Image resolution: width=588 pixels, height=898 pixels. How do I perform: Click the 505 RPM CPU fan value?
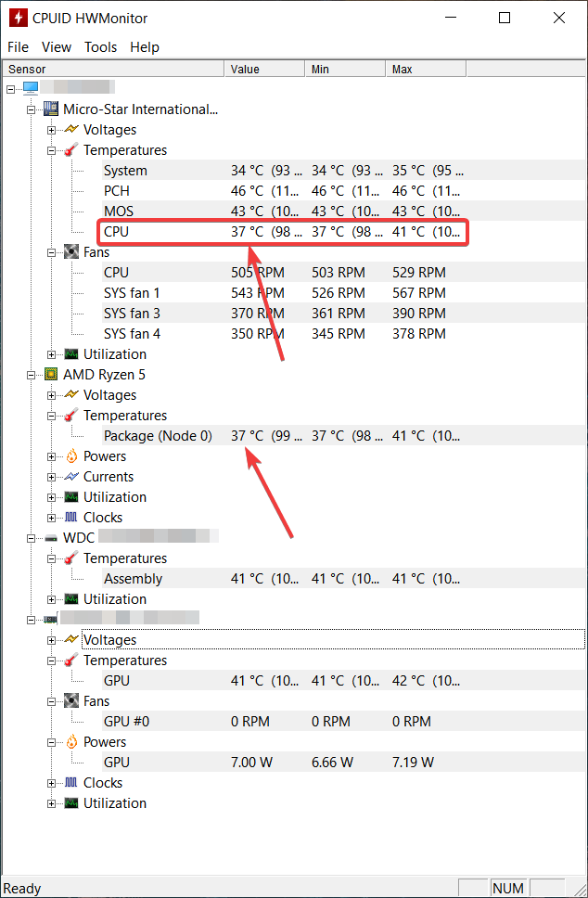(258, 273)
